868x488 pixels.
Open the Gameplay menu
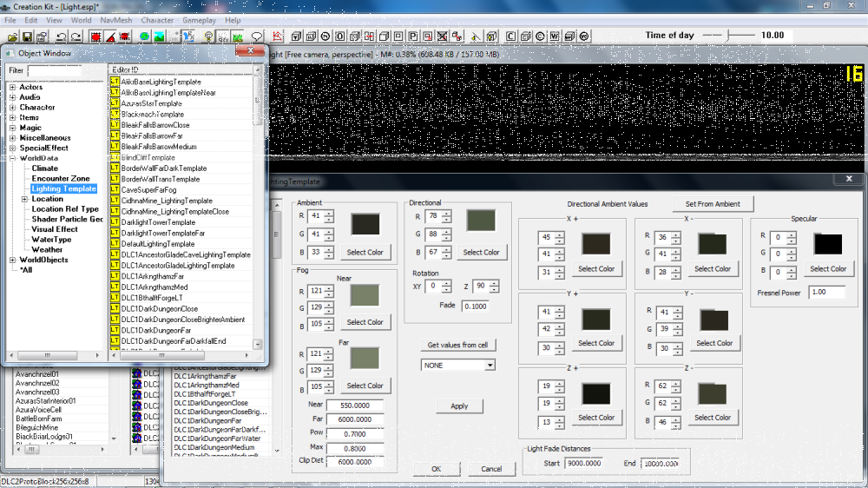(200, 20)
